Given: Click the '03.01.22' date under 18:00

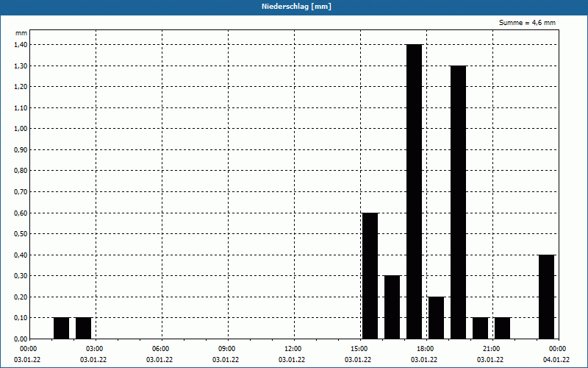Looking at the screenshot, I should tap(424, 360).
